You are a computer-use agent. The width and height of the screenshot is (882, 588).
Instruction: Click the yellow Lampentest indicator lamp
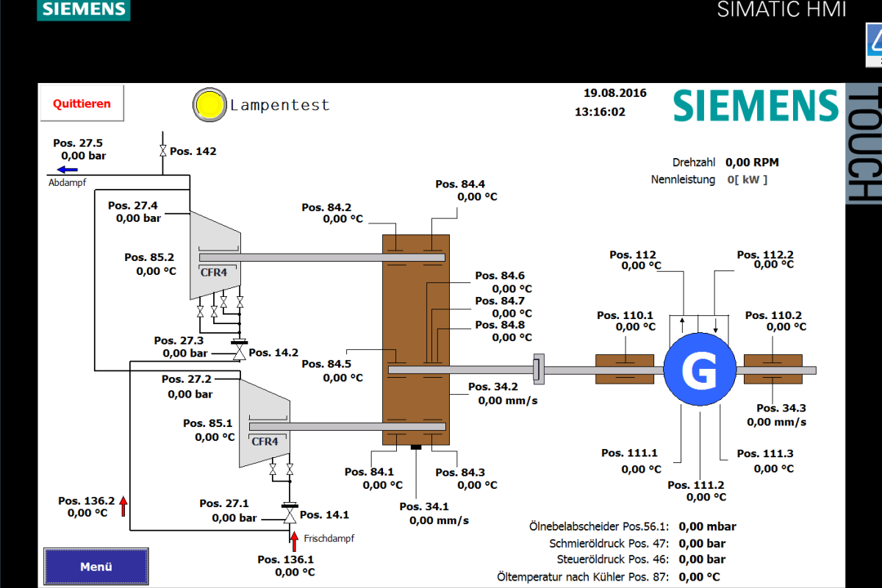[209, 105]
